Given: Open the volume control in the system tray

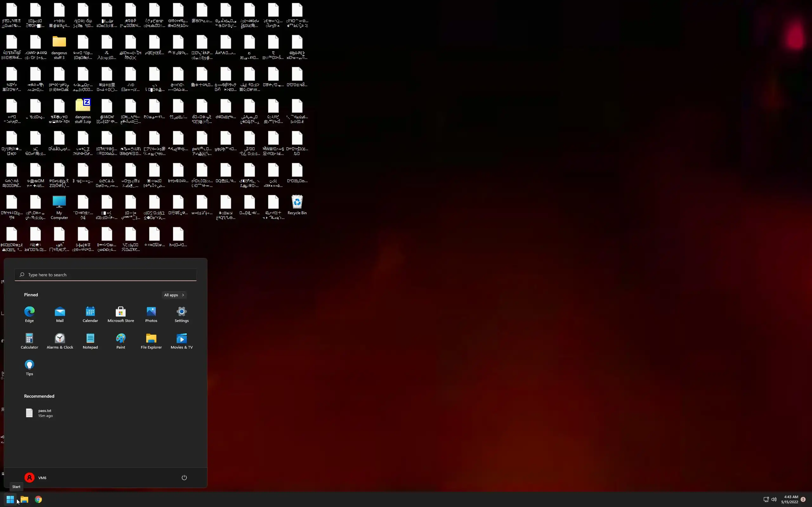Looking at the screenshot, I should [774, 500].
